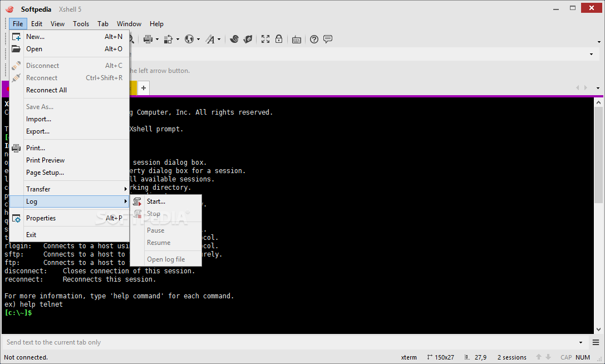The image size is (605, 364).
Task: Choose Exit in File menu
Action: (x=69, y=235)
